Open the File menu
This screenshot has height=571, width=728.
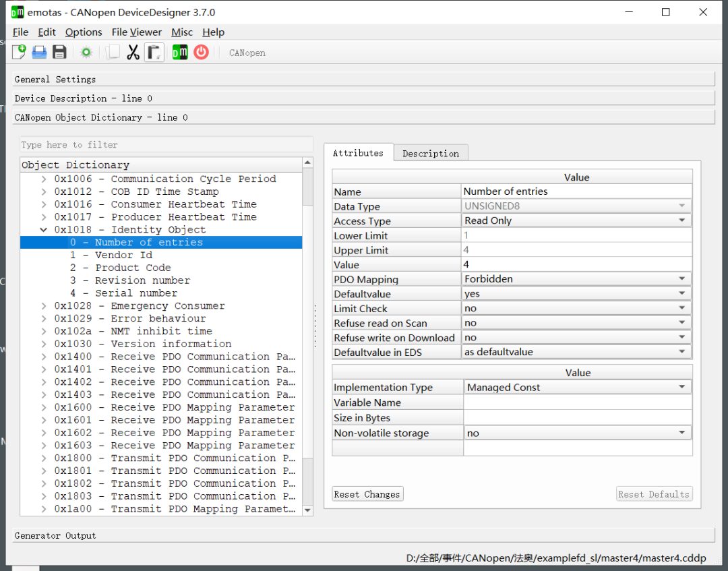point(20,32)
